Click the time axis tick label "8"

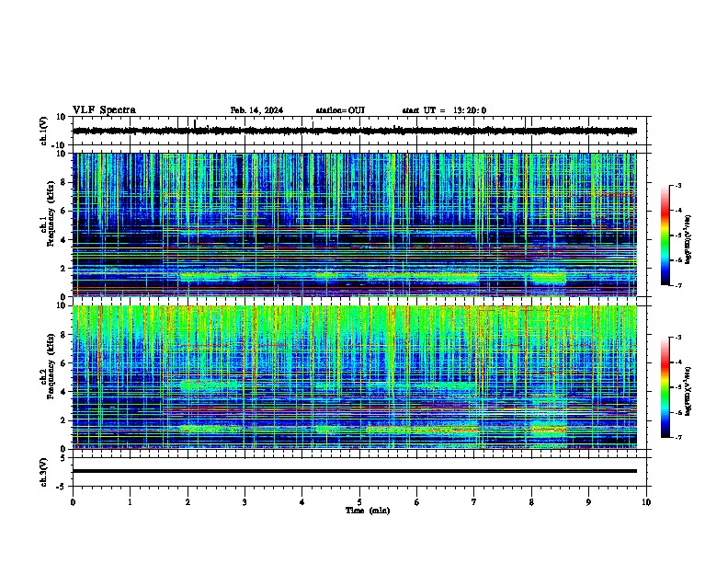531,502
